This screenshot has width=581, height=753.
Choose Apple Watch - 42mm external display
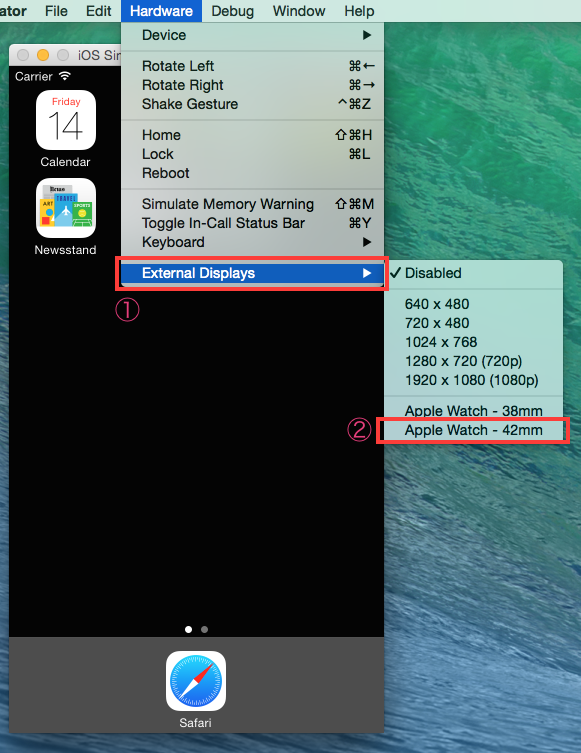point(473,430)
